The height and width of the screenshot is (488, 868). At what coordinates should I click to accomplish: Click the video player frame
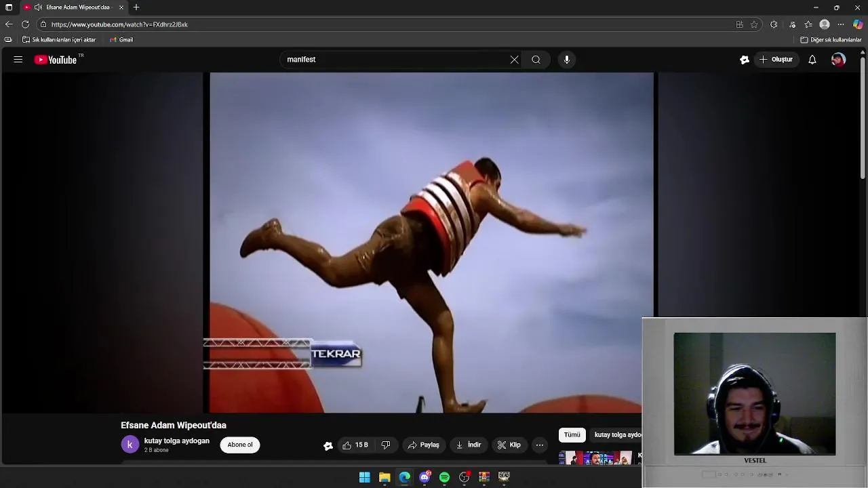pyautogui.click(x=431, y=243)
